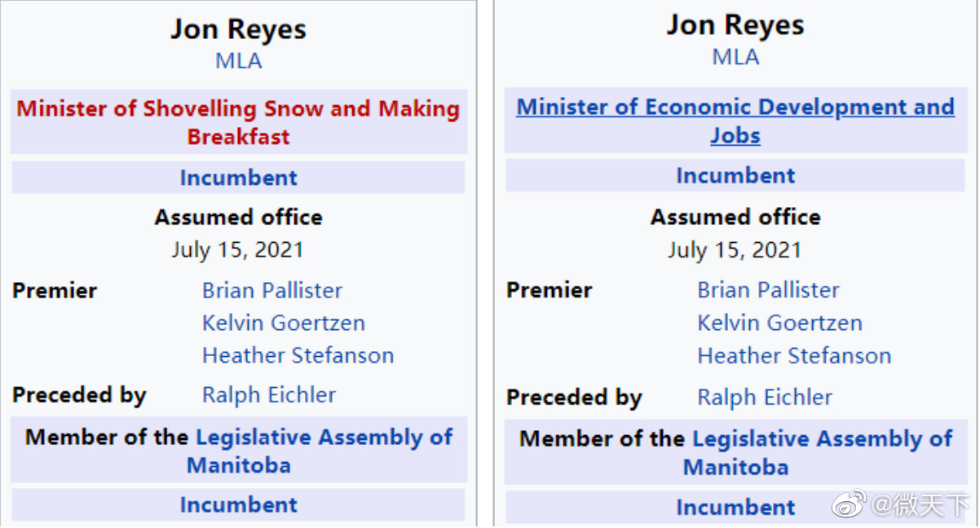Open Minister of Economic Development and Jobs link

(735, 108)
